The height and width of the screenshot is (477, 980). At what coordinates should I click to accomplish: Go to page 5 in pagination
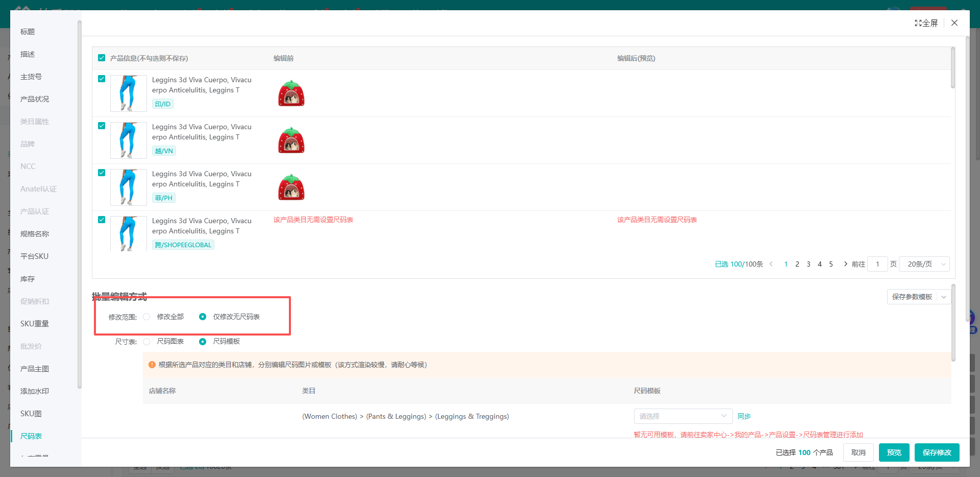coord(831,264)
